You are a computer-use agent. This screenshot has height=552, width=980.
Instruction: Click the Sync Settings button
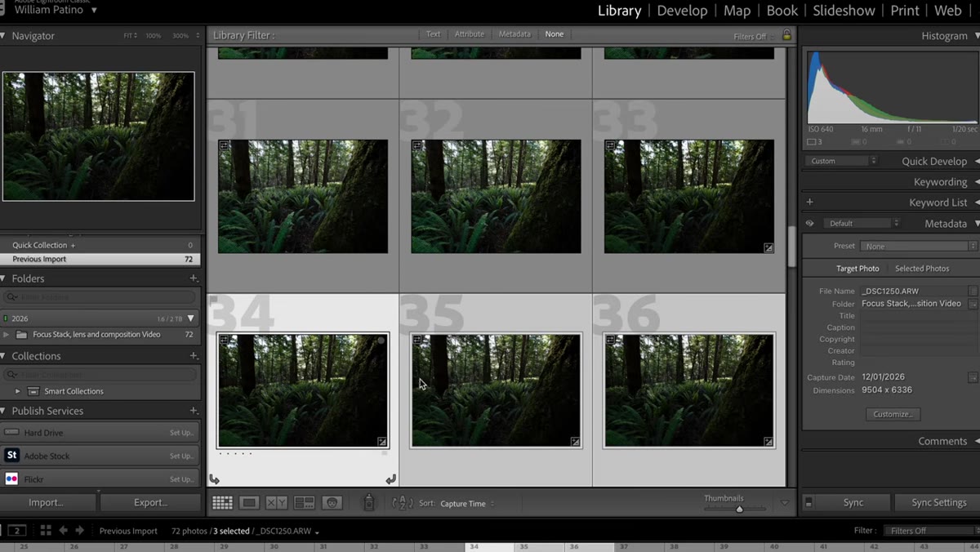point(938,502)
